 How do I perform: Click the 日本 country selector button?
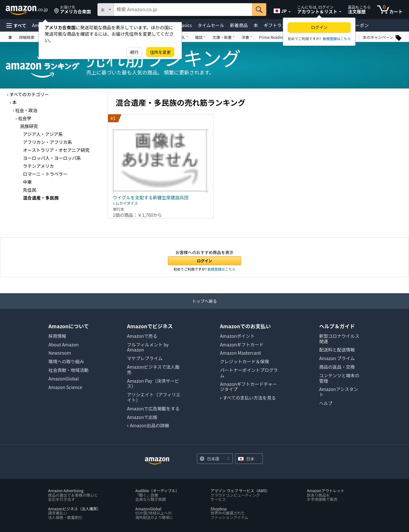pyautogui.click(x=249, y=459)
